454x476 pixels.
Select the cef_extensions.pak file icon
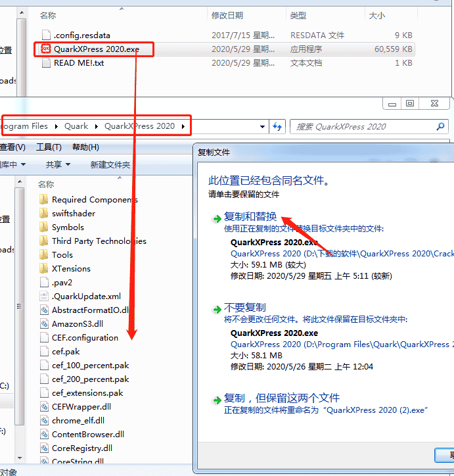click(x=44, y=393)
